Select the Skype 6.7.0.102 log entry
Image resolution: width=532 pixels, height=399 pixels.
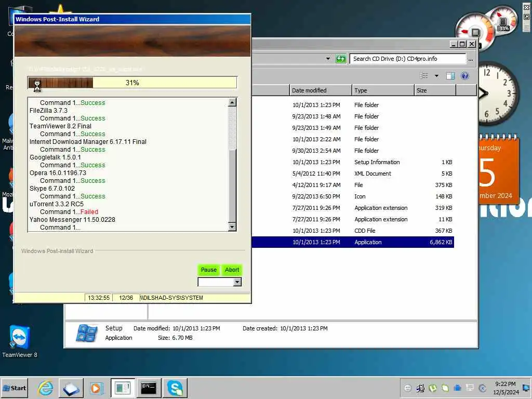click(52, 189)
